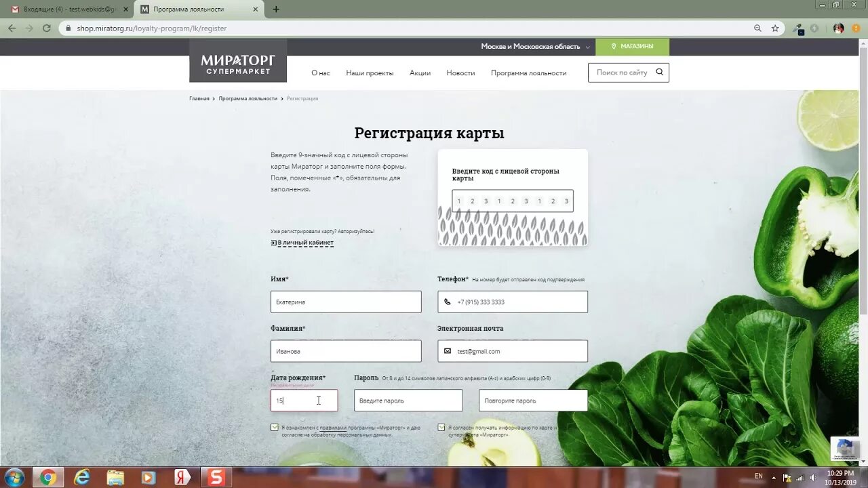Launch Internet Explorer from the taskbar

pos(82,477)
